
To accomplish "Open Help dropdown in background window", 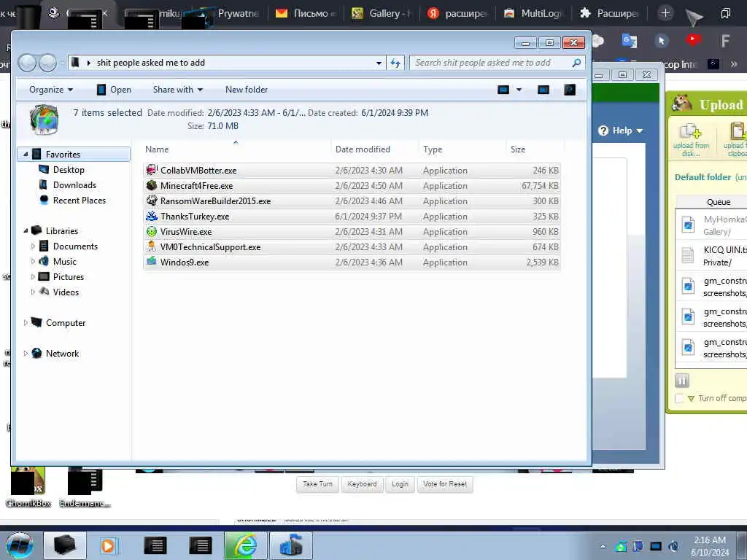I will (622, 131).
